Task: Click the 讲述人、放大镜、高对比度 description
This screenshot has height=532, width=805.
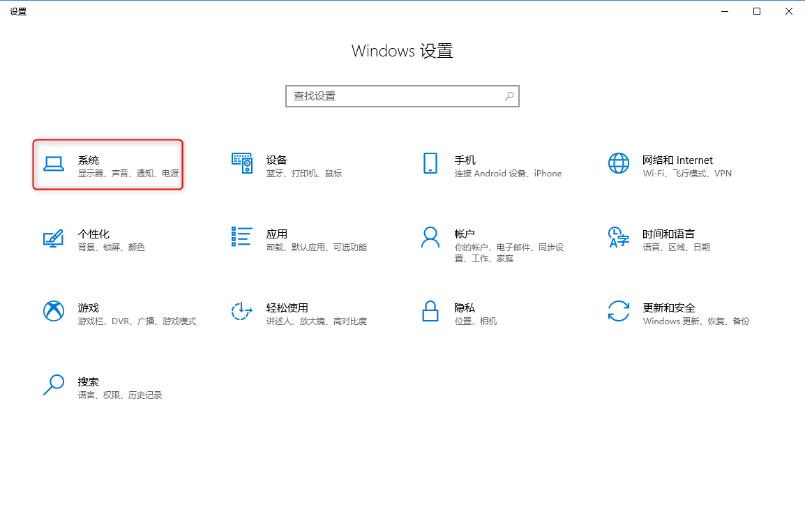Action: pyautogui.click(x=317, y=321)
